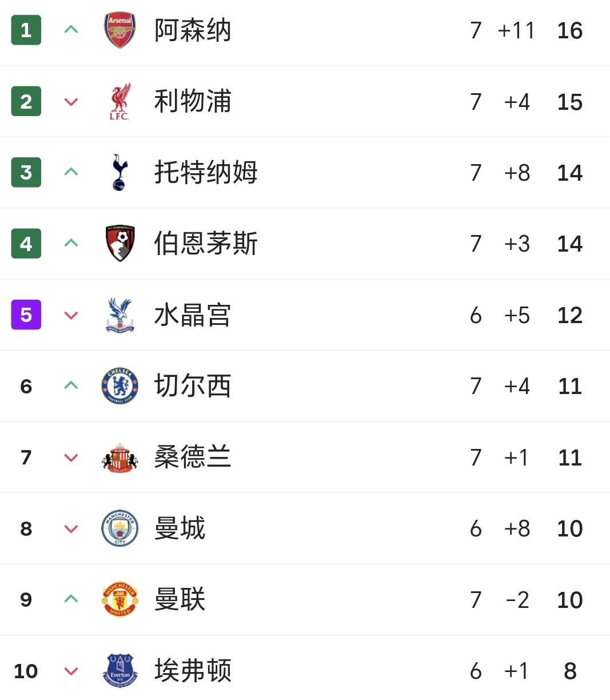
Task: Select the 曼城 team name
Action: pos(180,528)
